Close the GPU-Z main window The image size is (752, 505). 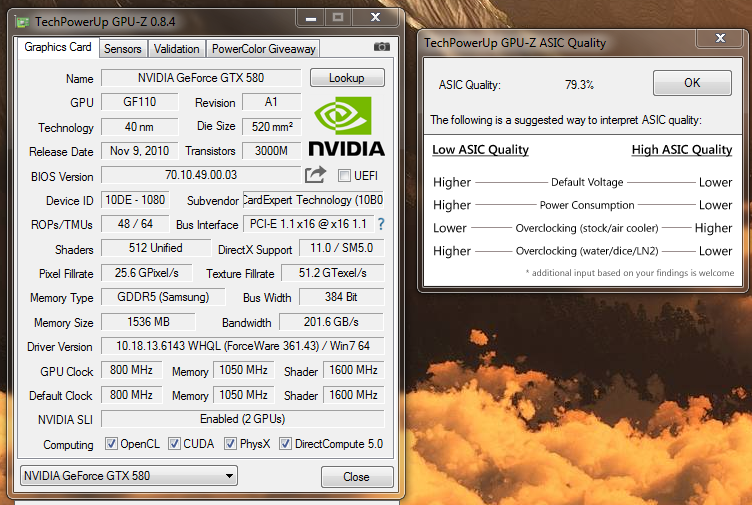coord(376,18)
